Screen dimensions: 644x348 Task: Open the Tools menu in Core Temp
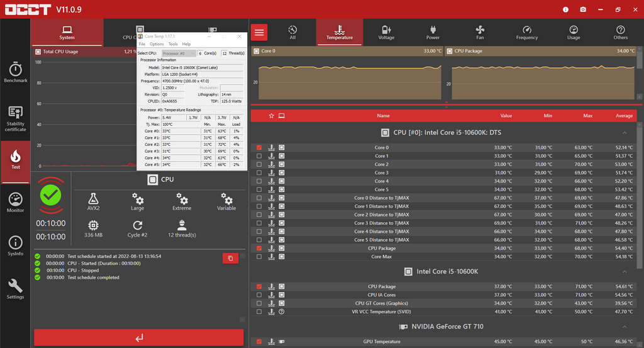[173, 44]
